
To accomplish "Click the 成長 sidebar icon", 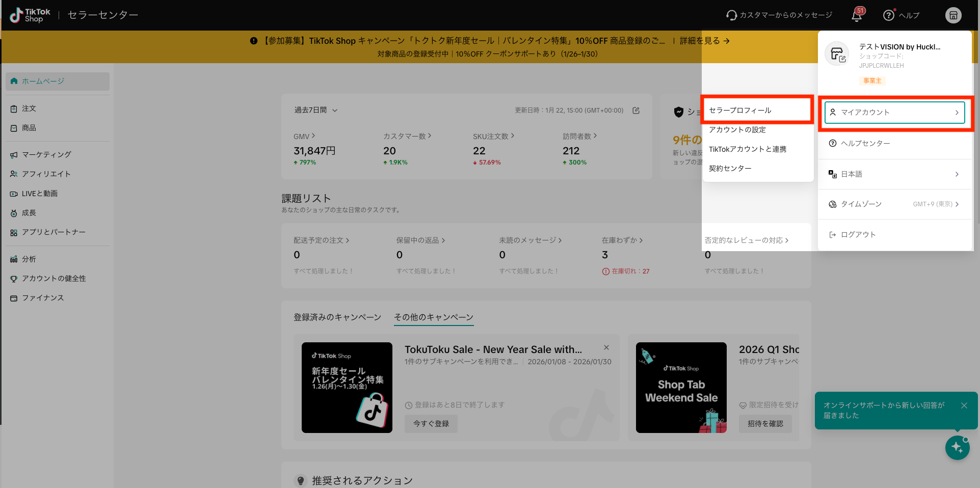I will pyautogui.click(x=14, y=213).
